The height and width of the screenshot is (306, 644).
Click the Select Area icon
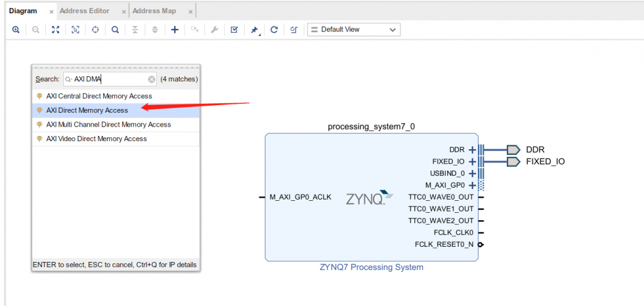tap(75, 30)
